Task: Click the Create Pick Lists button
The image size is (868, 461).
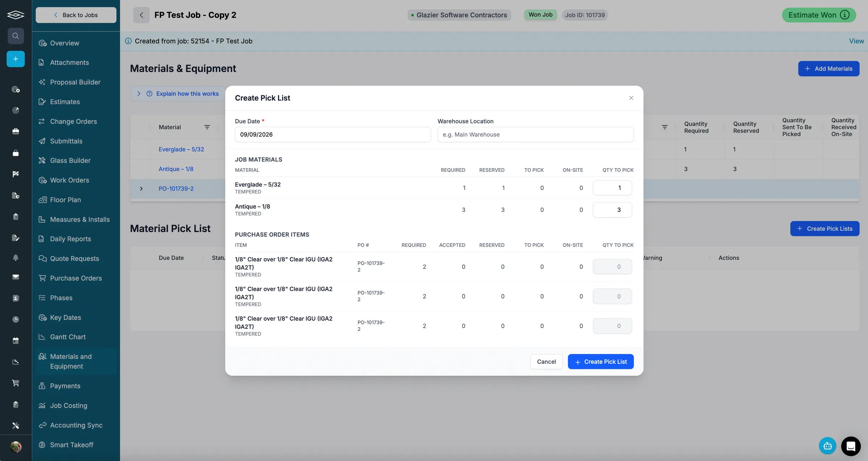Action: 825,229
